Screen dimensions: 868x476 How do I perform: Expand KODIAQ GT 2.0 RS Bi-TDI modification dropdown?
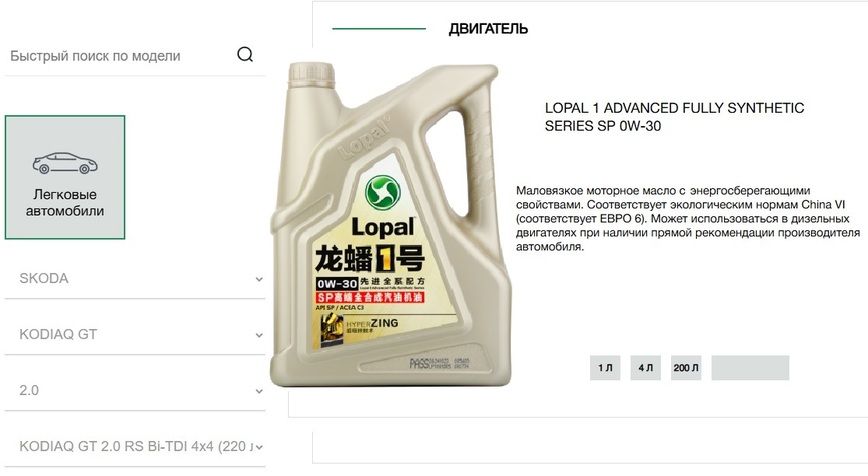pos(135,446)
